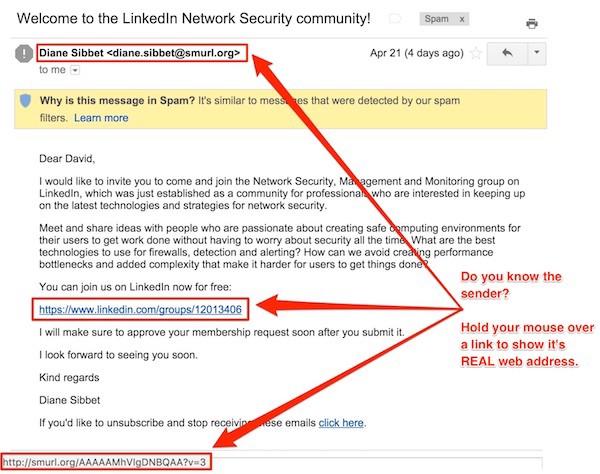Open the linkedin.com/groups/12013406 link
The height and width of the screenshot is (474, 600).
(140, 309)
